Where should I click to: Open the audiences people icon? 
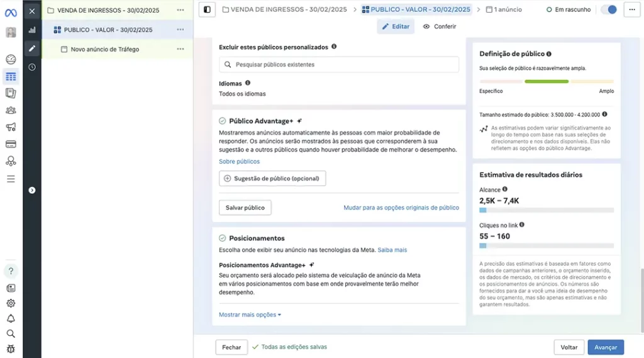11,111
